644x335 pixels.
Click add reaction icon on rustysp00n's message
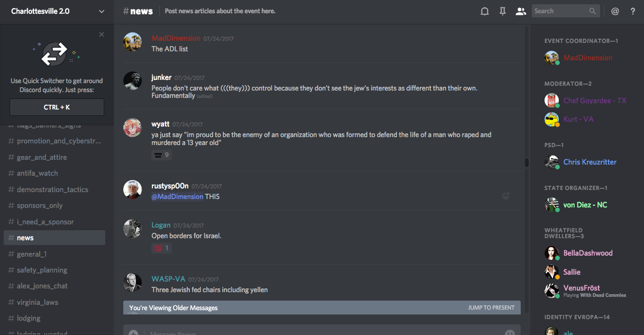(x=505, y=196)
